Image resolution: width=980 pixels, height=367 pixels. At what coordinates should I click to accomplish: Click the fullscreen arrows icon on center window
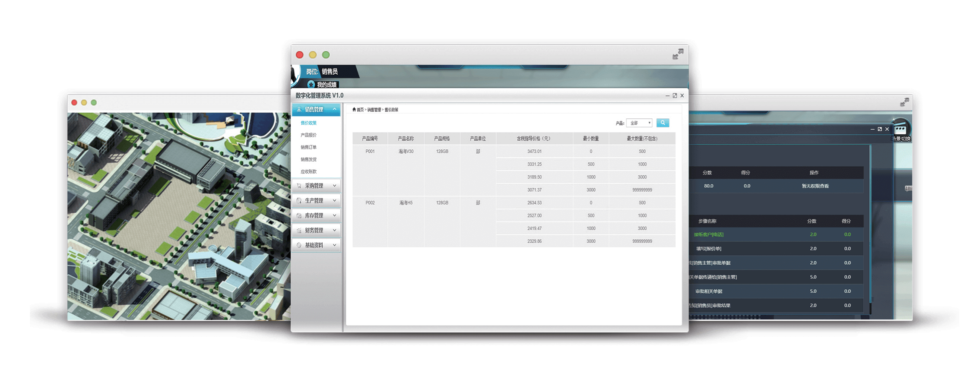coord(678,54)
